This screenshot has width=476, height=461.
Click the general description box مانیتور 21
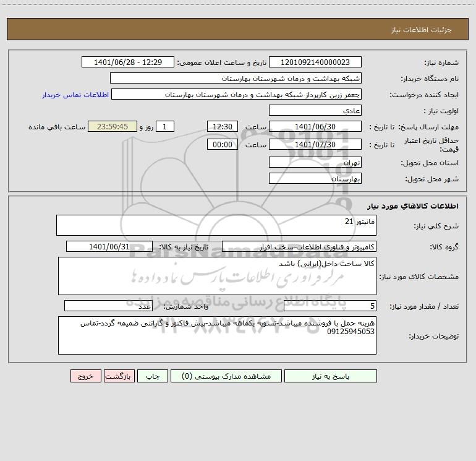pyautogui.click(x=216, y=225)
